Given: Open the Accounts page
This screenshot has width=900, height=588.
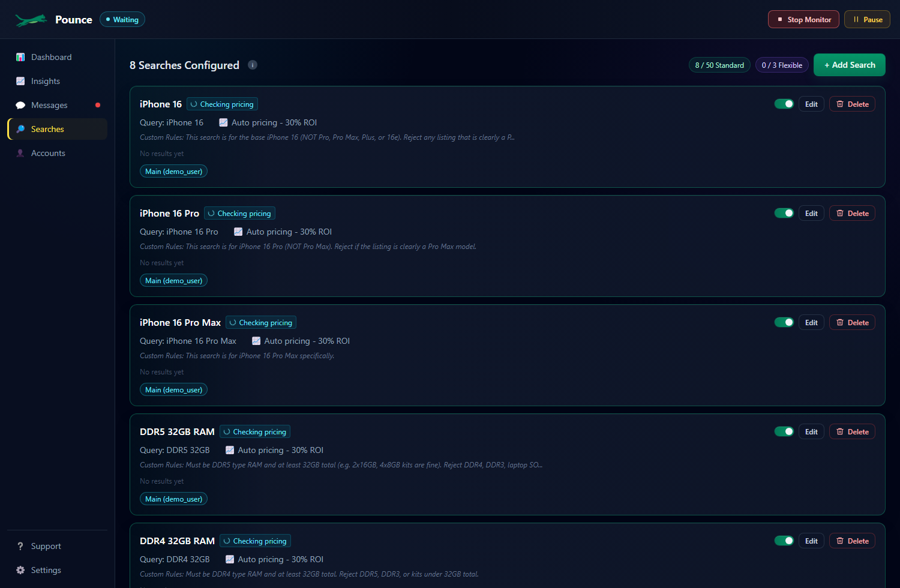Looking at the screenshot, I should coord(57,153).
